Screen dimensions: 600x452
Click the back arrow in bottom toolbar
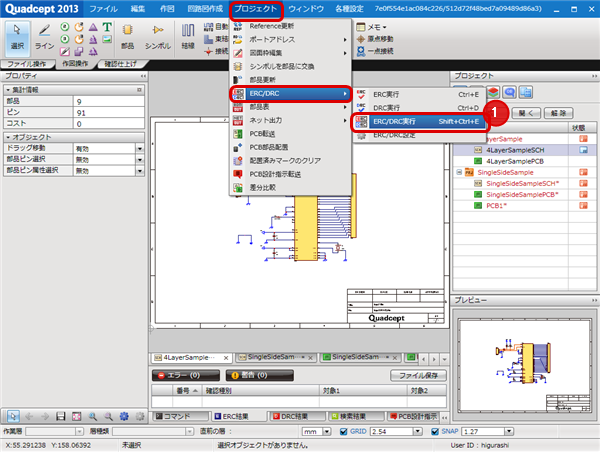click(29, 416)
